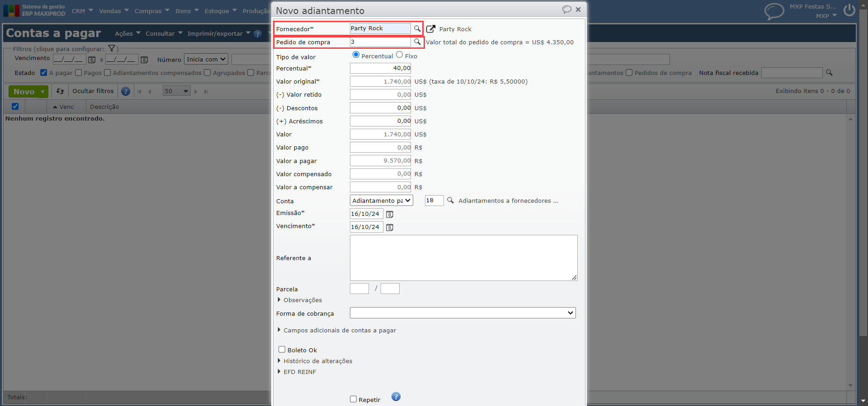Image resolution: width=868 pixels, height=406 pixels.
Task: Click the power logout icon
Action: click(x=849, y=10)
